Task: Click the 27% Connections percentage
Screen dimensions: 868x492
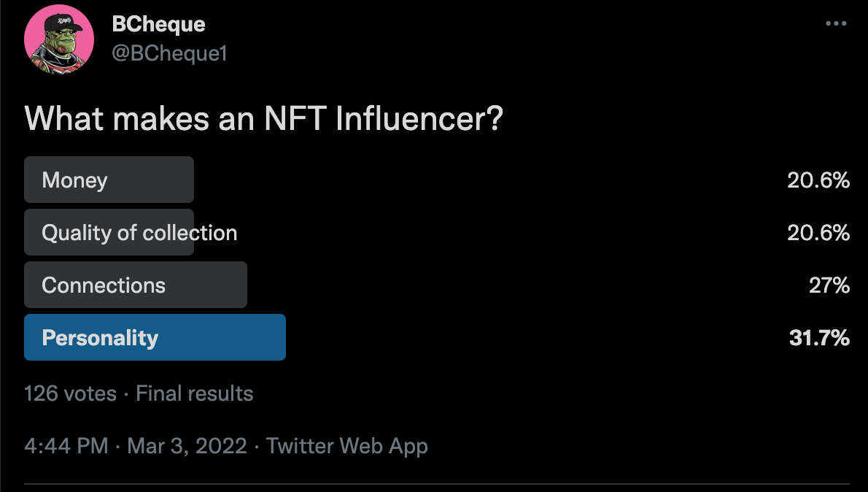Action: 829,285
